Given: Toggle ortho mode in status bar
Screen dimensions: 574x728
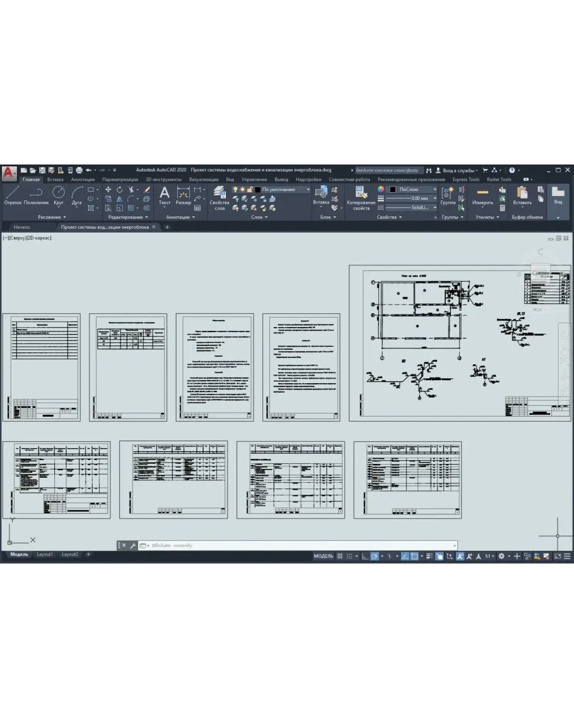Looking at the screenshot, I should coord(365,556).
